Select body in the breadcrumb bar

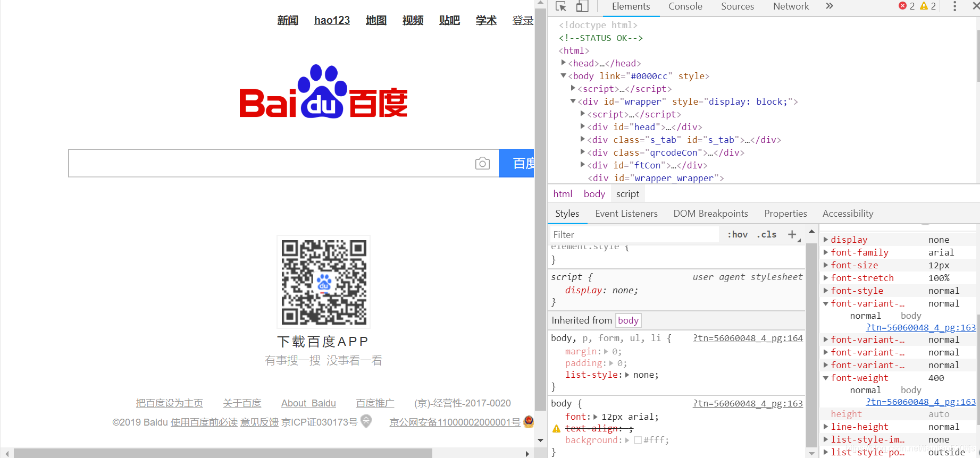tap(594, 194)
